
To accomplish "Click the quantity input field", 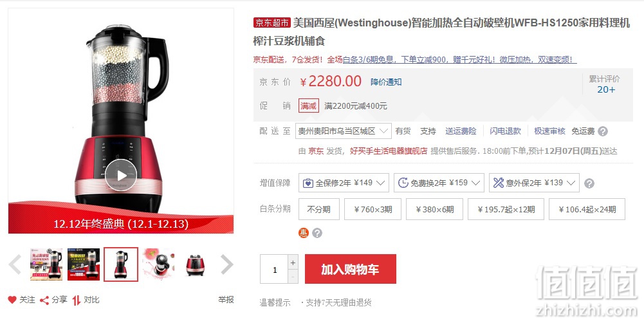I will (274, 269).
